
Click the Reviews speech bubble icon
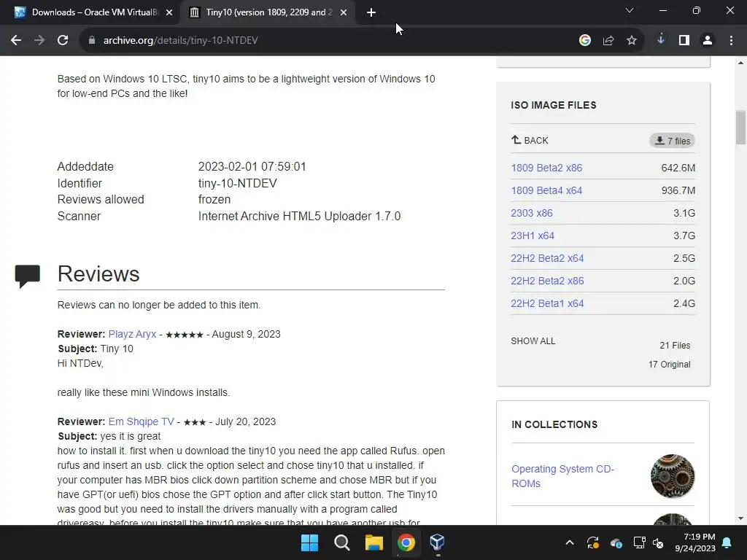tap(27, 276)
